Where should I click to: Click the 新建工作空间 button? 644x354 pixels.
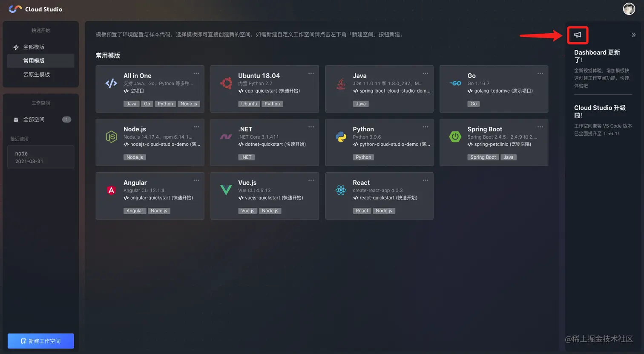[x=41, y=341]
